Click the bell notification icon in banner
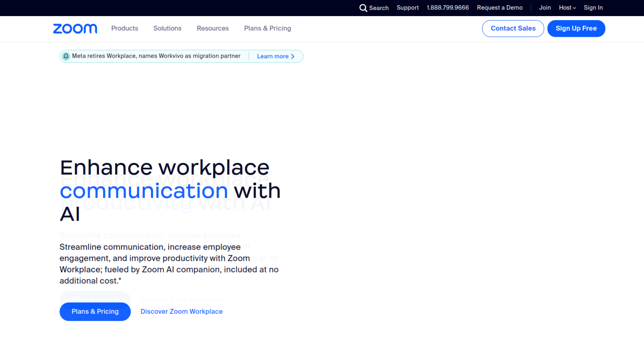 click(66, 56)
